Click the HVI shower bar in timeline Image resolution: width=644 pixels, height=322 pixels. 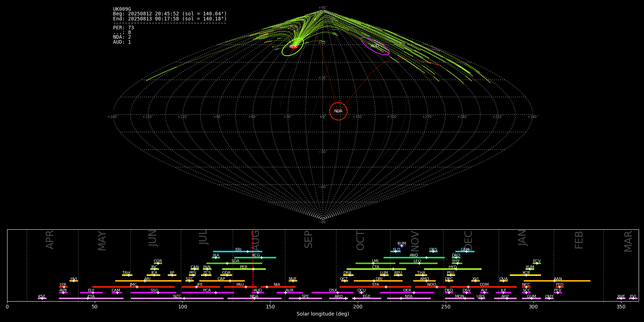74,281
